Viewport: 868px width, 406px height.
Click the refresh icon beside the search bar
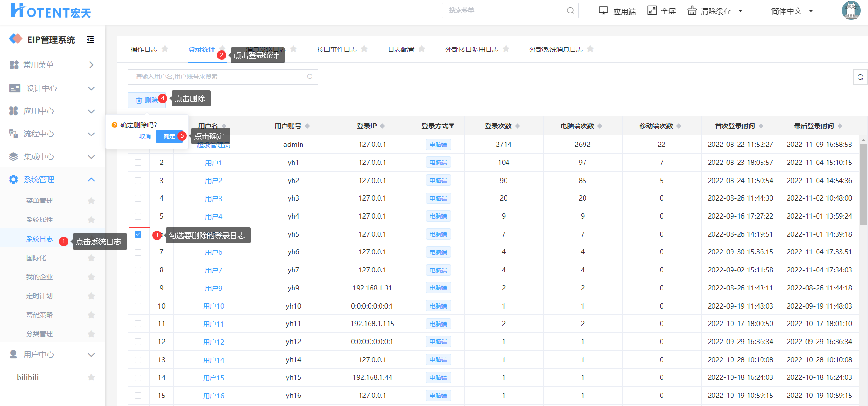[860, 77]
